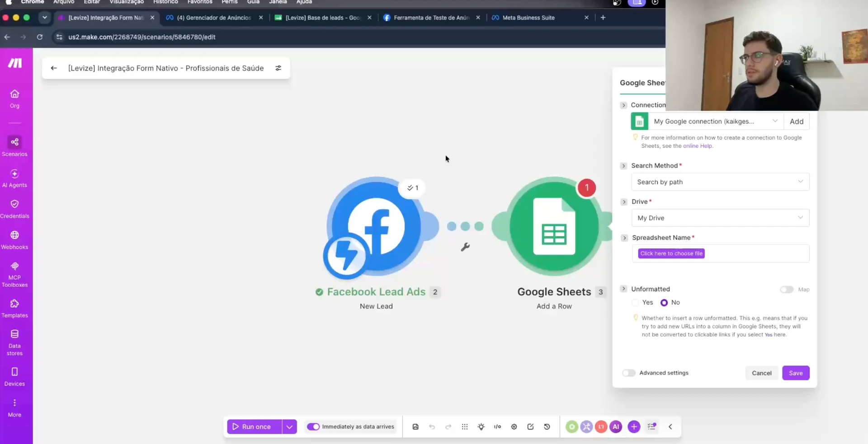Open the online Help link
The height and width of the screenshot is (444, 868).
tap(698, 146)
